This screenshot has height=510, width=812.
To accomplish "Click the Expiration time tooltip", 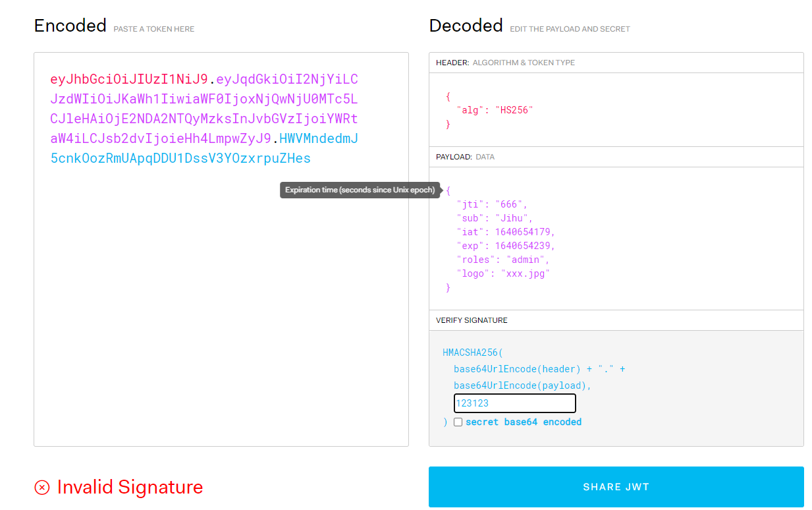I will tap(360, 190).
